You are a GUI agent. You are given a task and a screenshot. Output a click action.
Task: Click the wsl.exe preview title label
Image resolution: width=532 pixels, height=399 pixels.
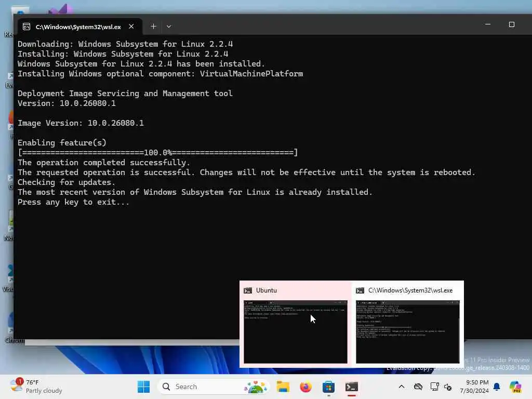tap(410, 290)
